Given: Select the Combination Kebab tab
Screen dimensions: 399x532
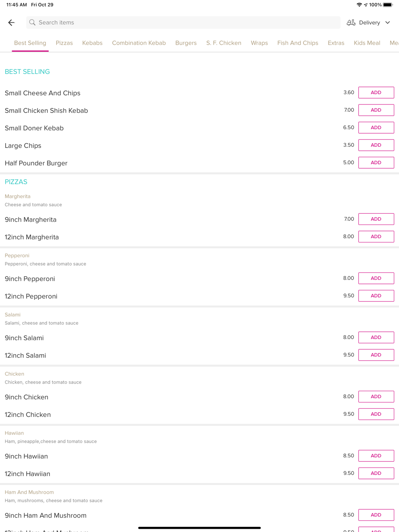Looking at the screenshot, I should [139, 43].
